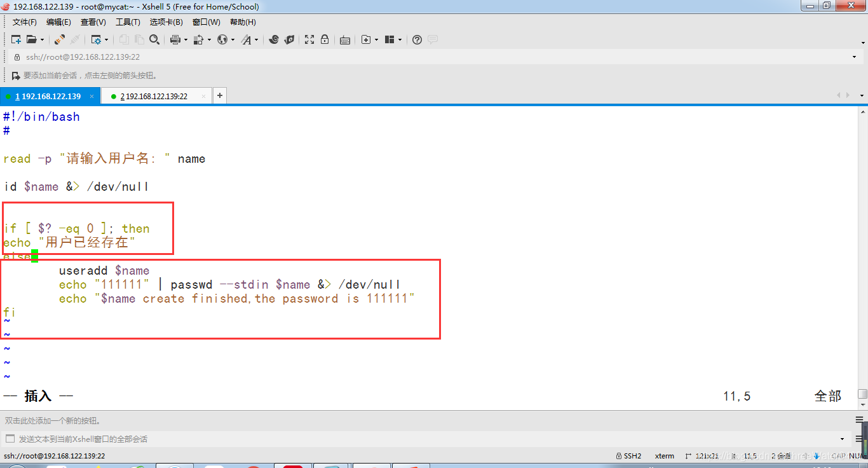
Task: Expand the Font dropdown arrow
Action: point(256,39)
